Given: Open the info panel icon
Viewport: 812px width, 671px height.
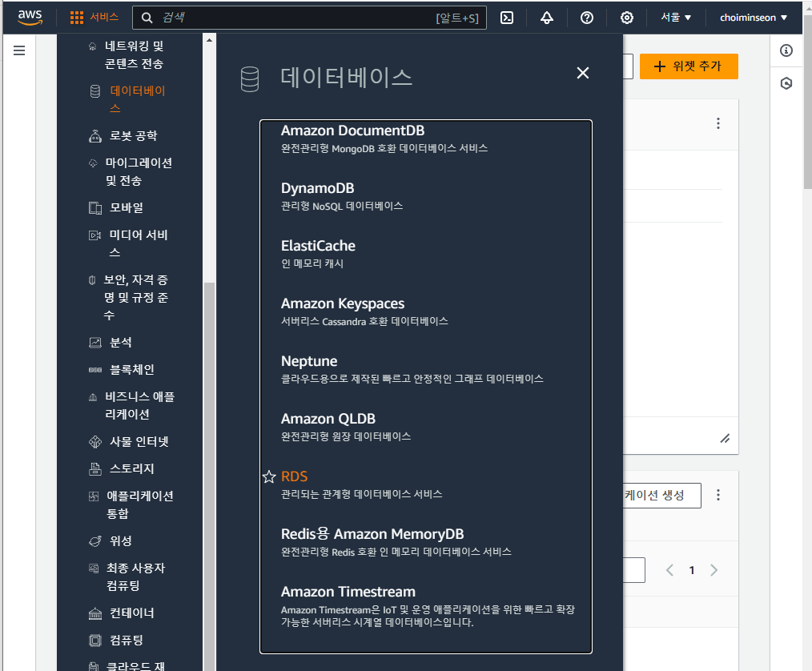Looking at the screenshot, I should [786, 50].
